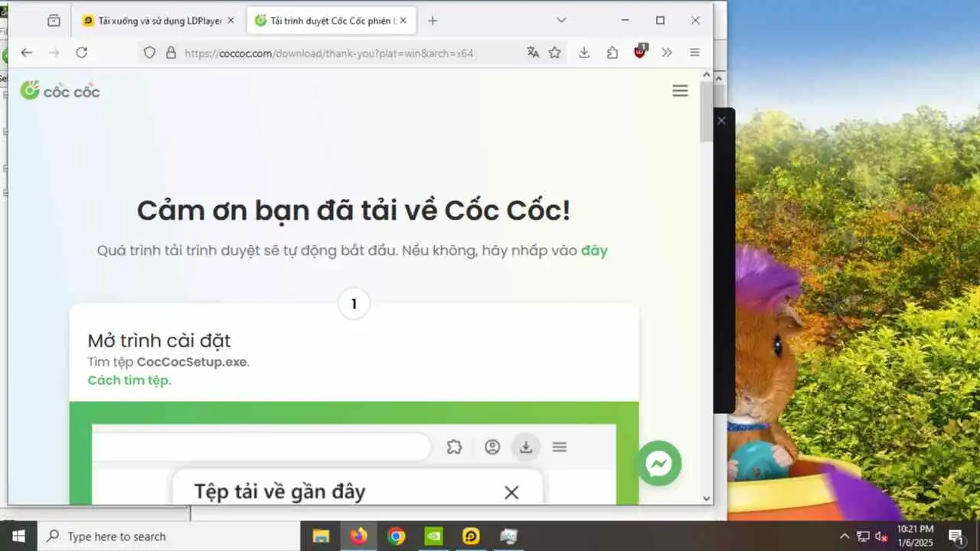Click the 'CocCocSetup.exe' file name text
This screenshot has height=551, width=980.
click(x=192, y=362)
